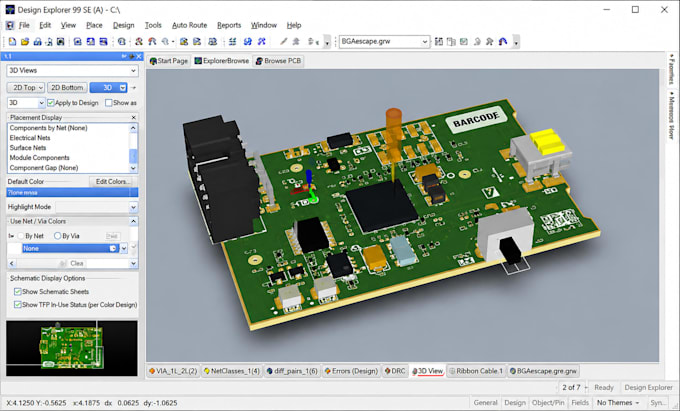Close the left side panel header

point(139,56)
